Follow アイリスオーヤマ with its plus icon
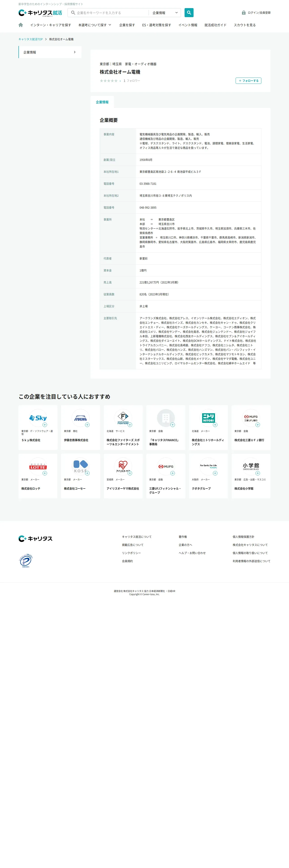Screen dimensions: 289x868 [130, 473]
